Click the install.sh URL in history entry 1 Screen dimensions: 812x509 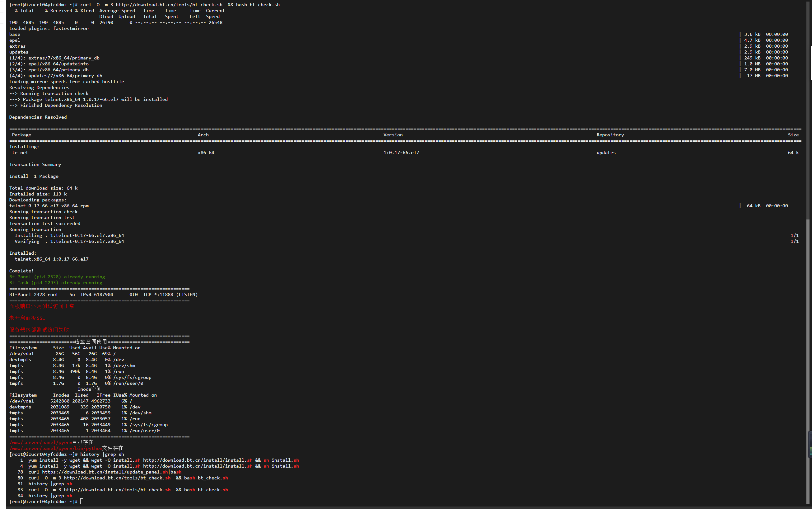point(198,460)
